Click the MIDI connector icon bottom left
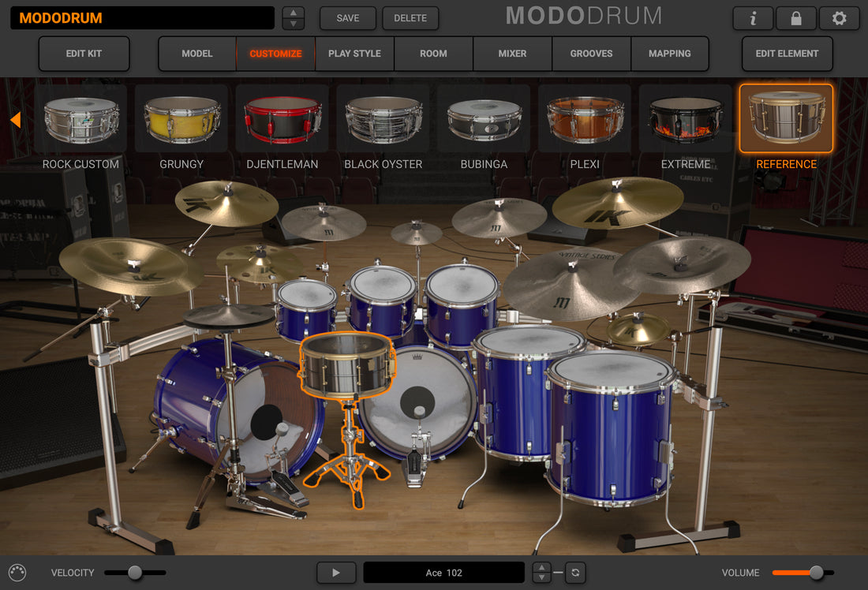The height and width of the screenshot is (590, 868). click(x=17, y=573)
